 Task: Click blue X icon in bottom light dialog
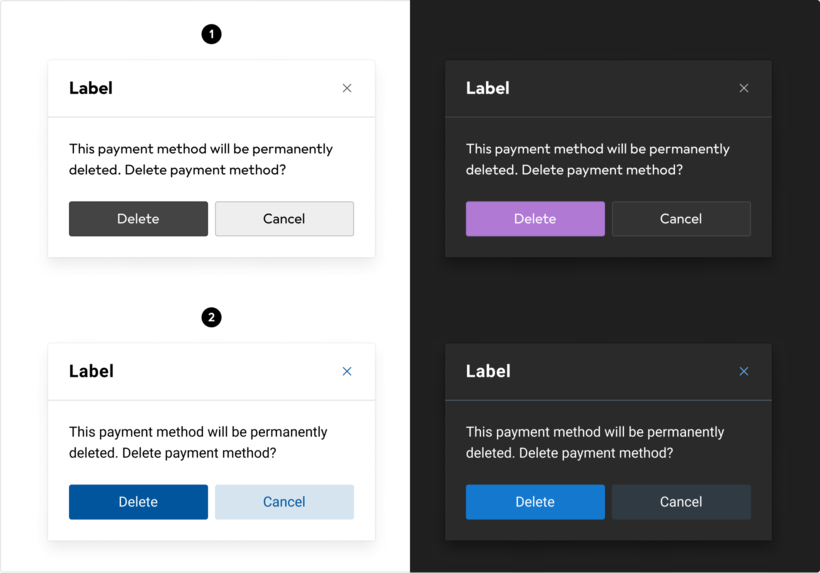coord(347,371)
